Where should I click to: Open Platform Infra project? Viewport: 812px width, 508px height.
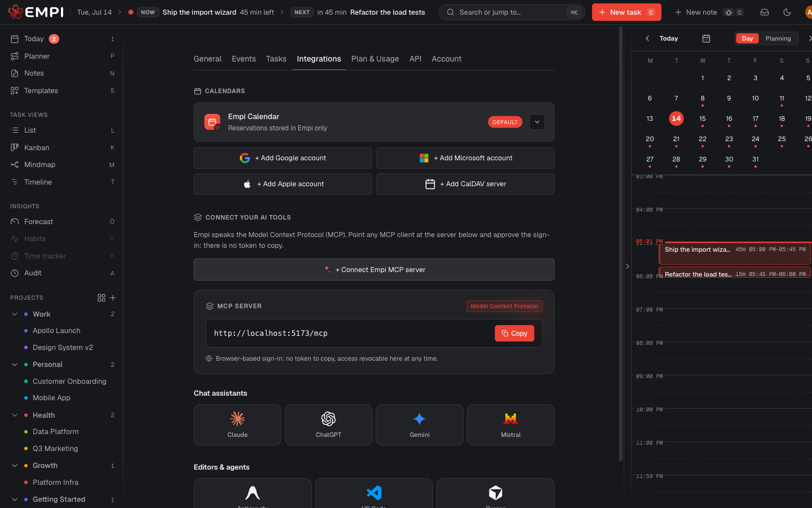tap(55, 483)
